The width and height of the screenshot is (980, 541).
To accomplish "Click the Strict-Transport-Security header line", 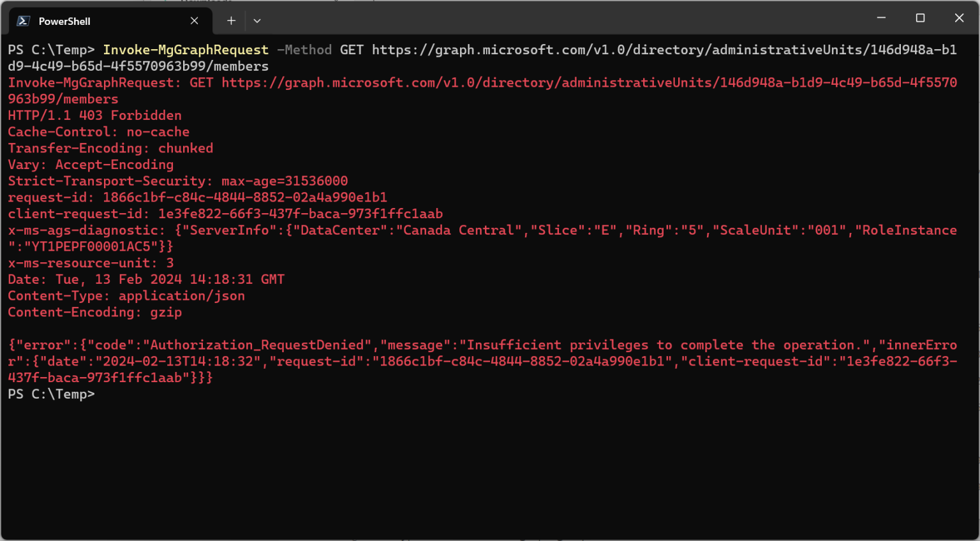I will pyautogui.click(x=177, y=181).
